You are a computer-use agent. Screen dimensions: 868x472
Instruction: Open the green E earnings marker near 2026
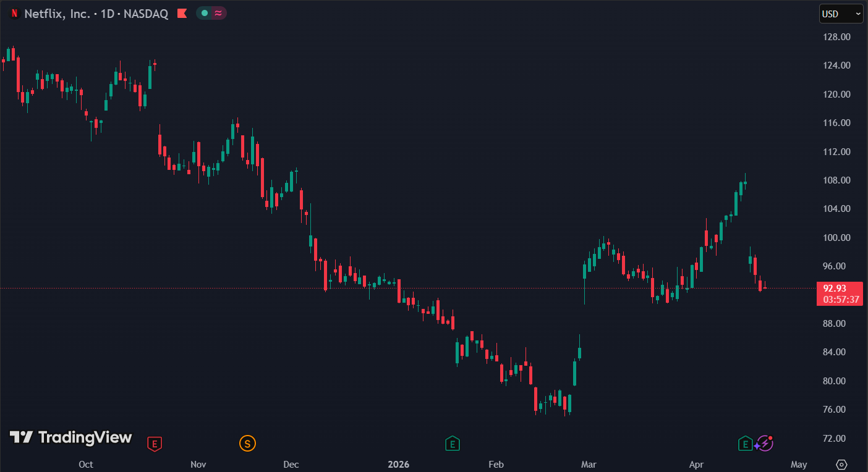[x=453, y=443]
